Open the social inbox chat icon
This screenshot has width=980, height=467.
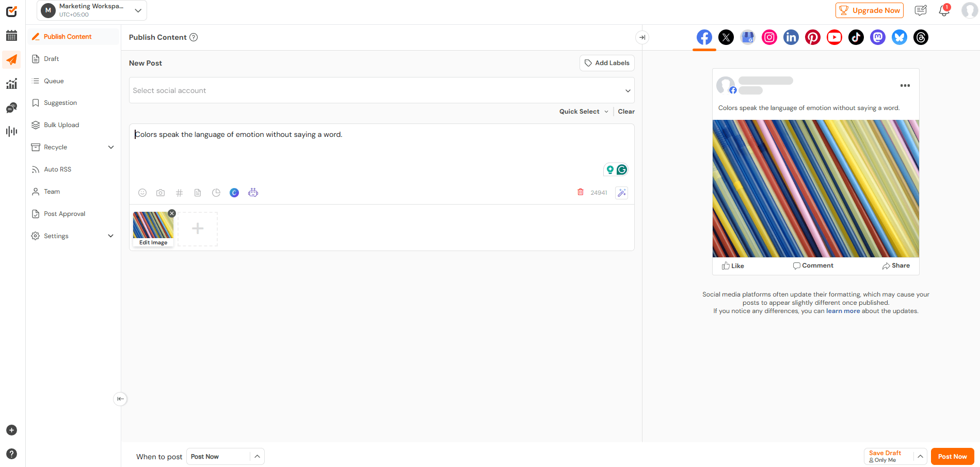(x=11, y=107)
